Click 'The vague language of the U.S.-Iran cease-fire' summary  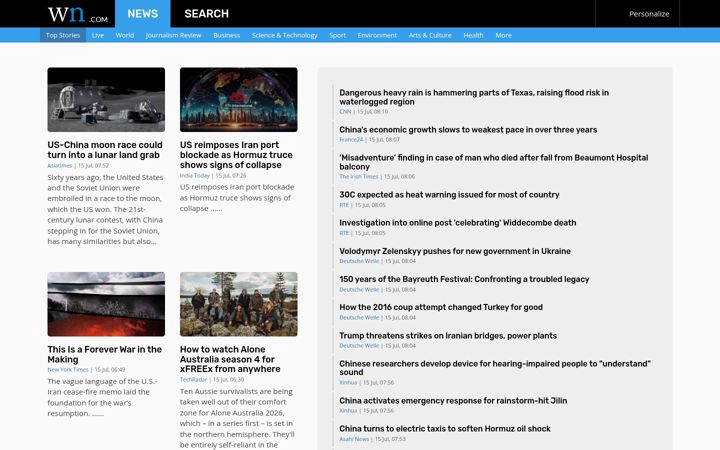point(102,397)
